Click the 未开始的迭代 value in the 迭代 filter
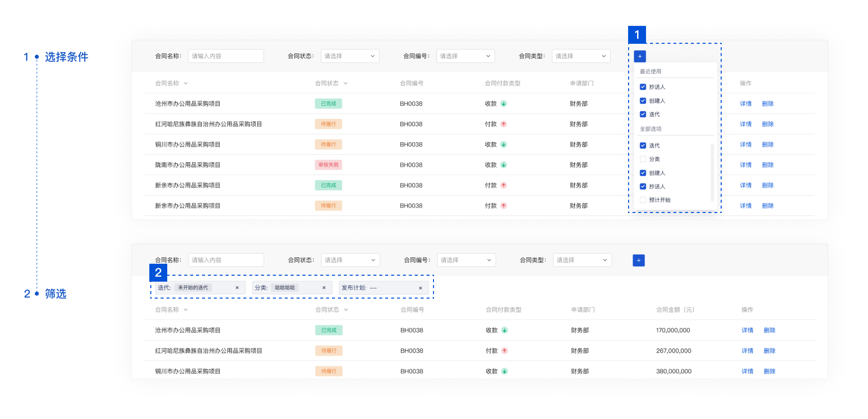The height and width of the screenshot is (419, 868). pos(193,288)
